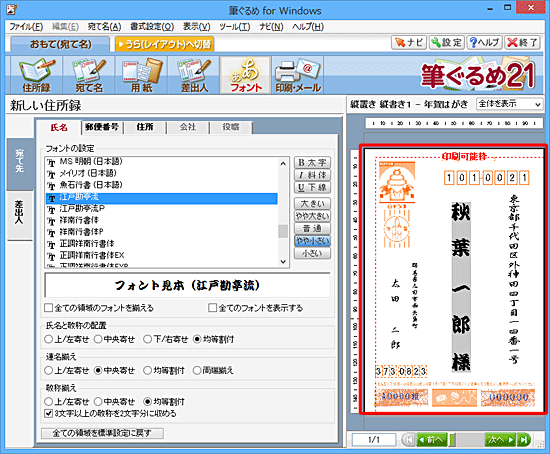The image size is (550, 454).
Task: Go to next page with 次へ button
Action: point(501,439)
